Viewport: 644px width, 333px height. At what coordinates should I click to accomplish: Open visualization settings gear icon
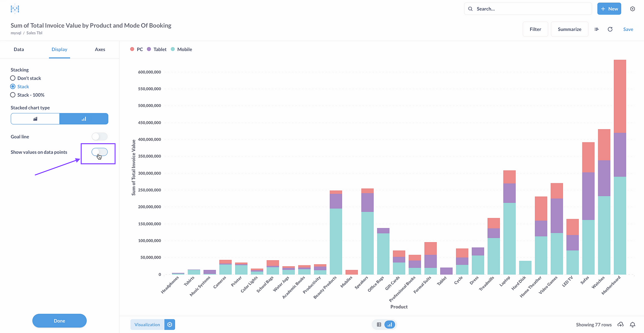tap(170, 325)
